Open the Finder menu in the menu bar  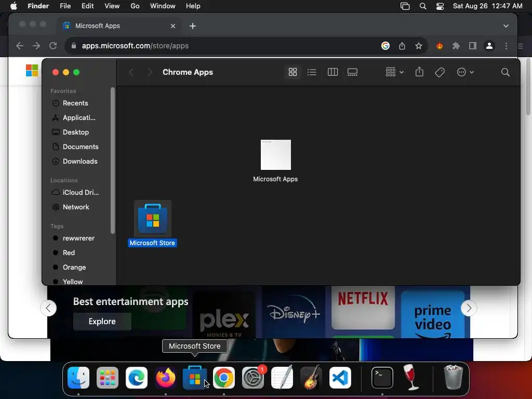coord(38,6)
